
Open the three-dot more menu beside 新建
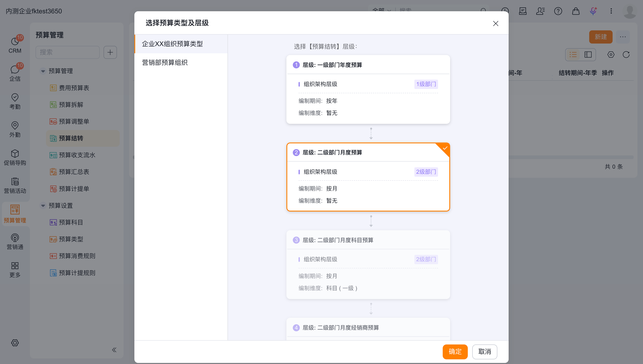(x=623, y=37)
